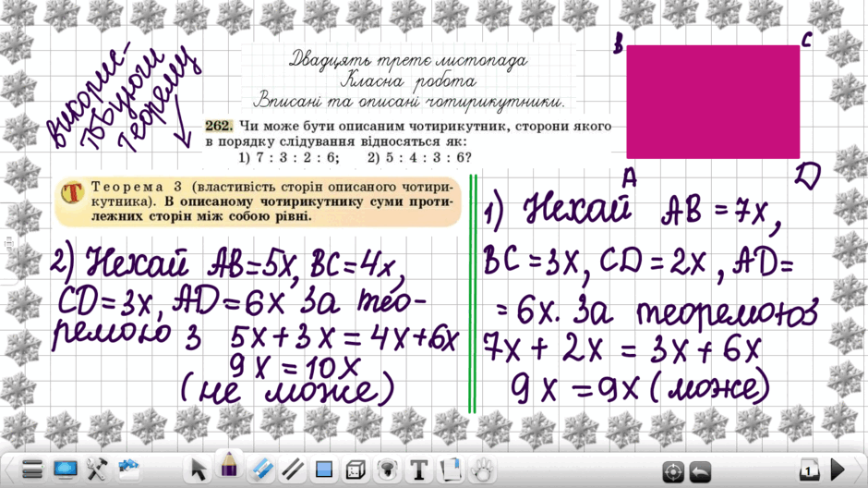The height and width of the screenshot is (488, 868).
Task: Select the Text tool T icon
Action: pyautogui.click(x=418, y=470)
